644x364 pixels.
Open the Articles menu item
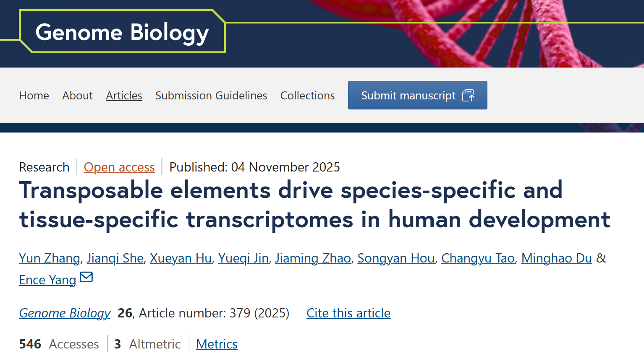tap(124, 96)
